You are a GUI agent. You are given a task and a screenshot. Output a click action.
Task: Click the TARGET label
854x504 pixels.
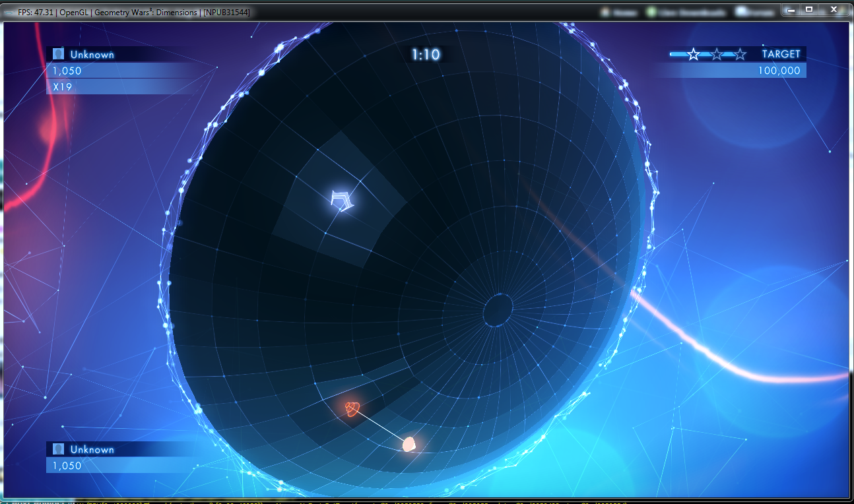click(781, 54)
